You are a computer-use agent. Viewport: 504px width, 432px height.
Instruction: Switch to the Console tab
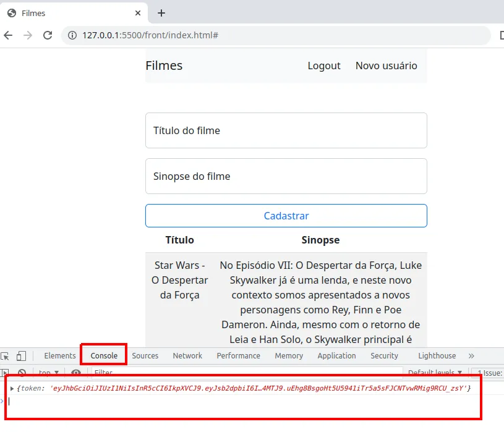[104, 356]
